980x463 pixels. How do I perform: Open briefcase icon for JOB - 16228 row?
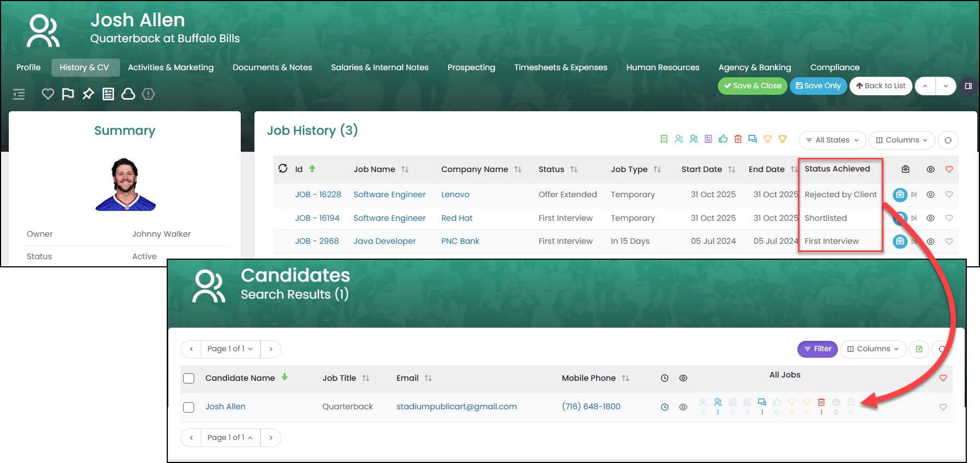[x=900, y=195]
